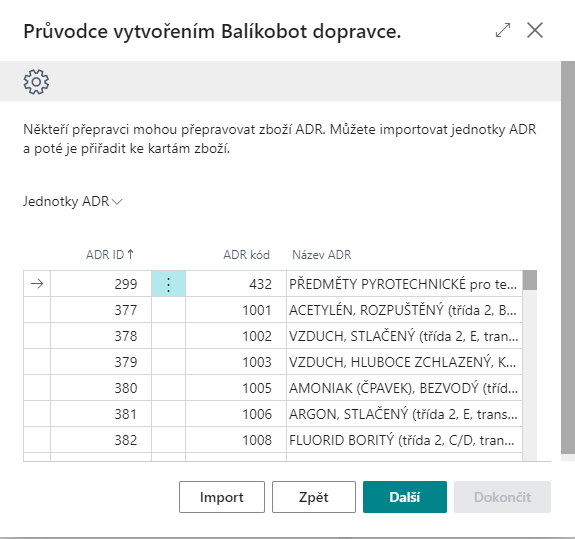Open ADR kód column header menu
The image size is (575, 539).
(x=246, y=254)
